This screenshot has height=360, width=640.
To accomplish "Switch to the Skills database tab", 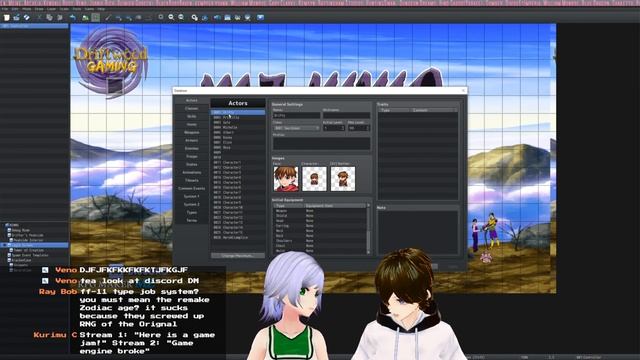I will (191, 116).
